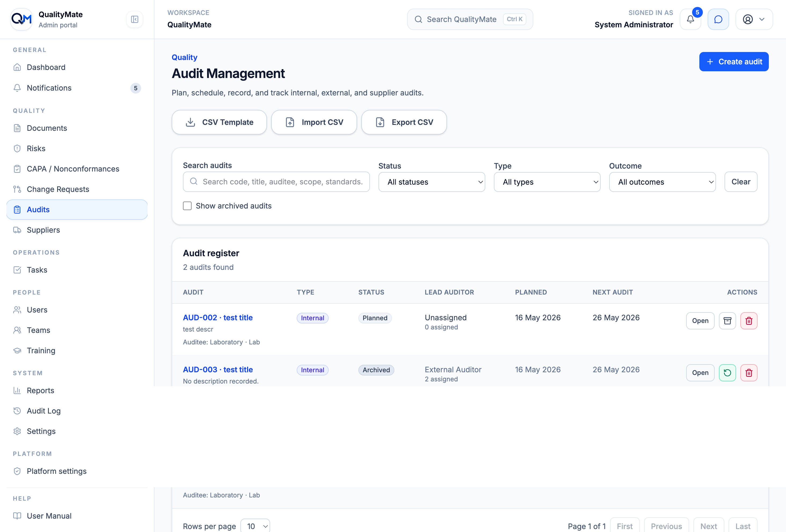The image size is (786, 532).
Task: Open Settings page
Action: coord(77,431)
